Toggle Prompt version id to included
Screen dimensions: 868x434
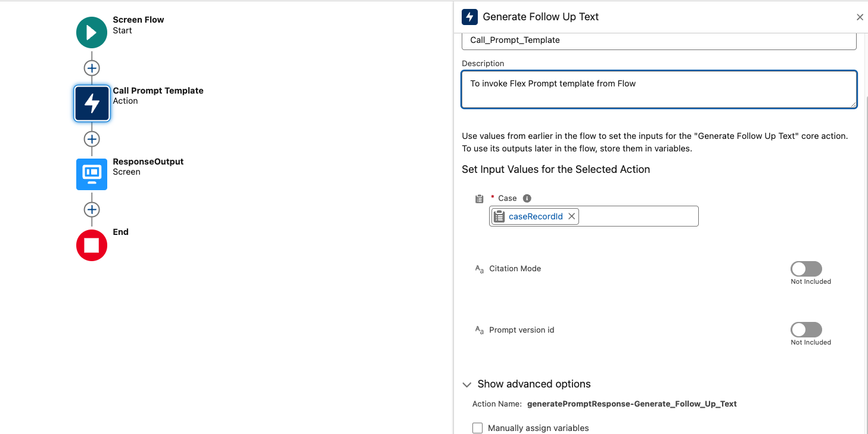point(806,330)
